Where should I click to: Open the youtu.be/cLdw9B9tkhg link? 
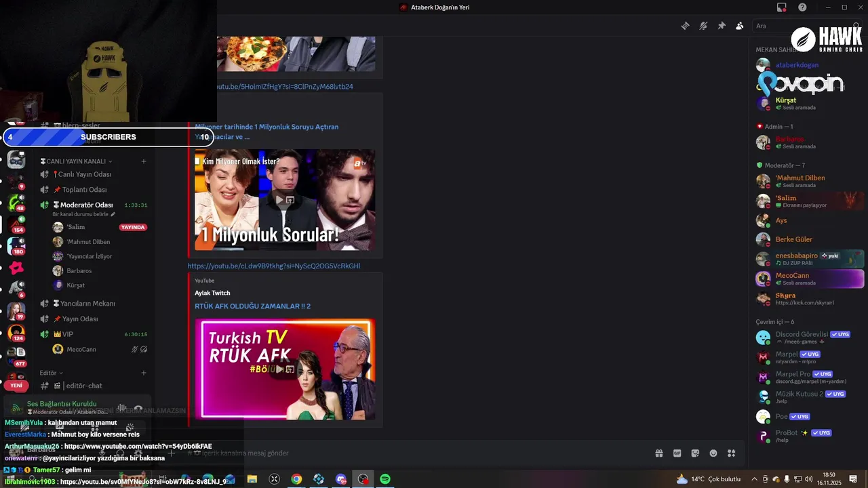(274, 266)
